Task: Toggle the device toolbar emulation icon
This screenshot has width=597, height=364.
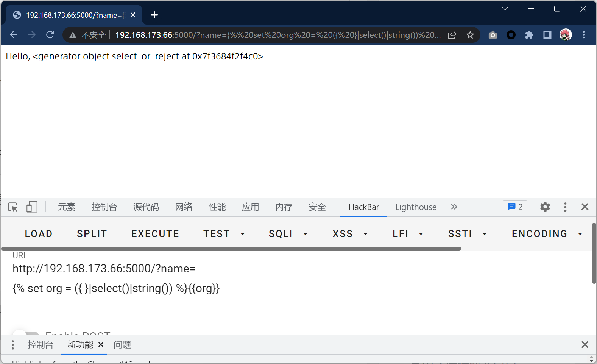Action: [x=32, y=207]
